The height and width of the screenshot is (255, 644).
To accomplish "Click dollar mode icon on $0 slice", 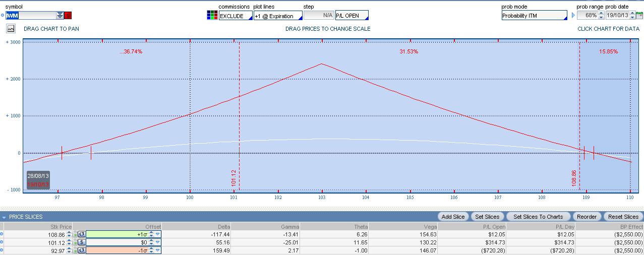I will 82,242.
